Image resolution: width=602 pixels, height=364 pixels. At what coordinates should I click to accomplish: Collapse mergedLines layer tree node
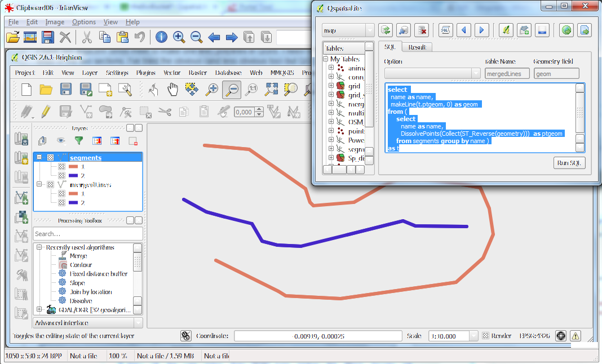coord(39,184)
